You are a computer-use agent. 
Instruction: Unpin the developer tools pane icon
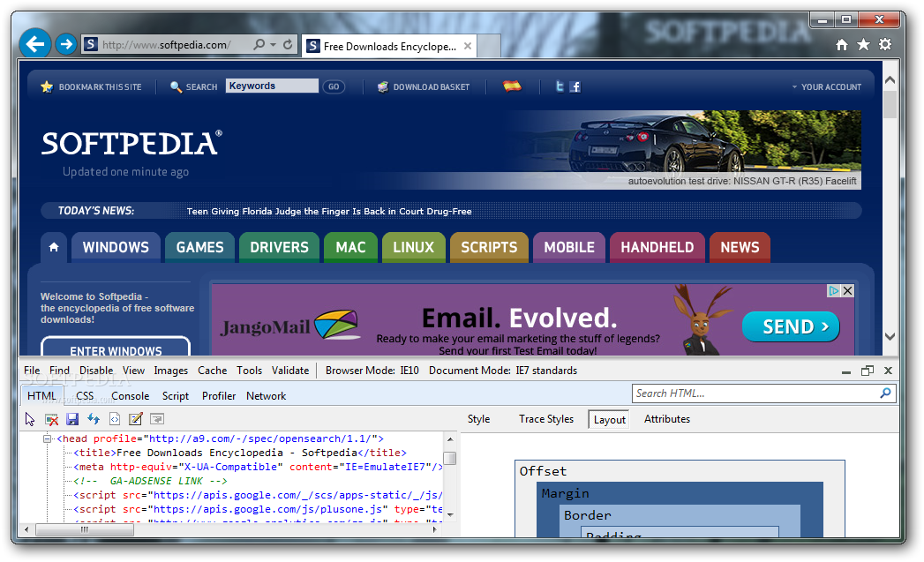(868, 371)
